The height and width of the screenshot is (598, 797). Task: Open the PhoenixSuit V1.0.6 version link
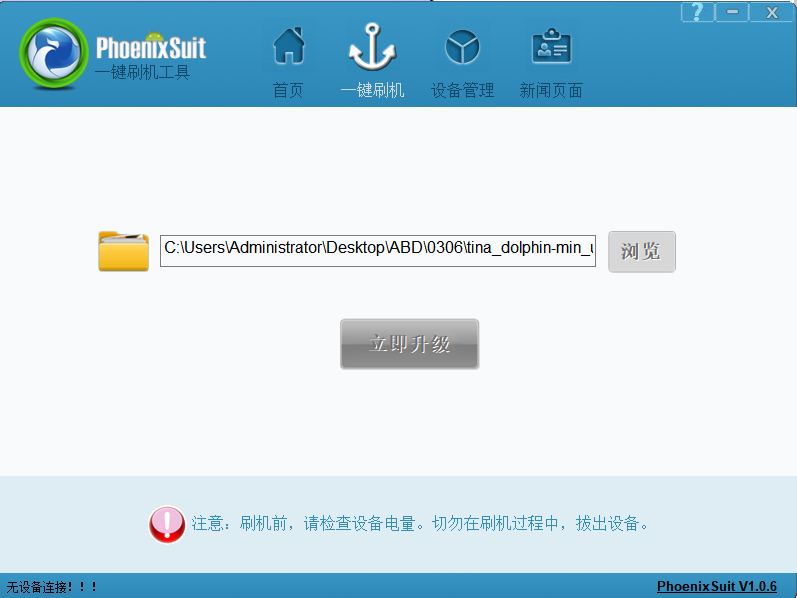[717, 586]
